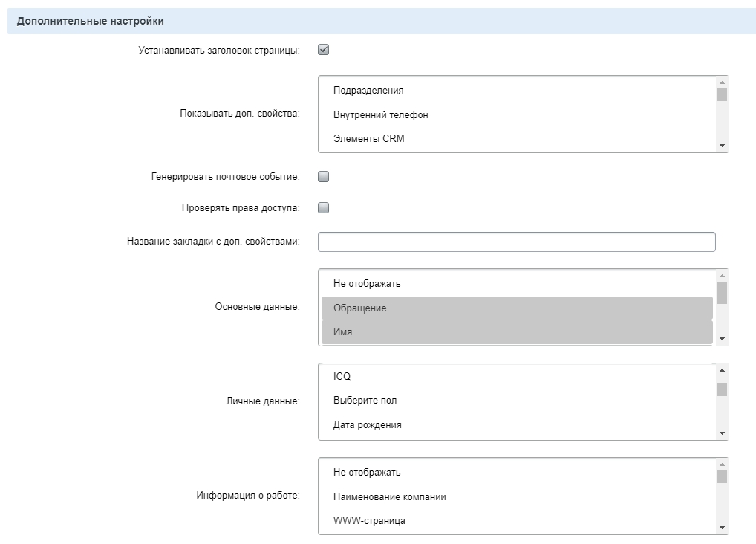The height and width of the screenshot is (544, 756).
Task: Click scroll-down arrow of 'Показывать доп. свойства' list
Action: pos(722,146)
